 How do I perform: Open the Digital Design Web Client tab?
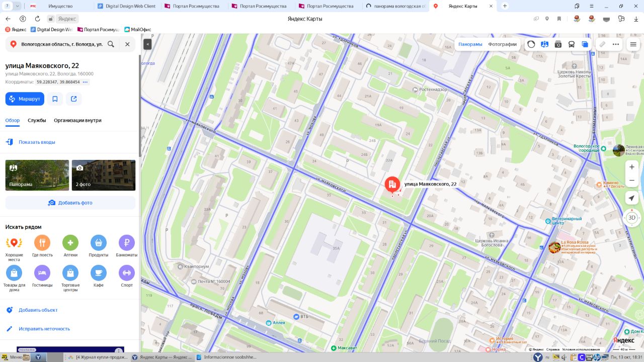tap(127, 6)
